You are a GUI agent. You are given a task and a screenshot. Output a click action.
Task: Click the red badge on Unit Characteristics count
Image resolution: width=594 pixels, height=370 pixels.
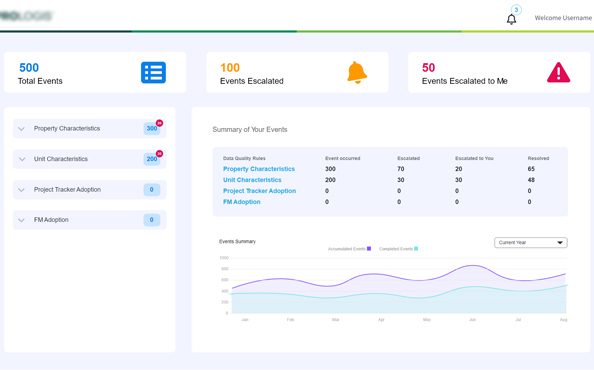(159, 154)
